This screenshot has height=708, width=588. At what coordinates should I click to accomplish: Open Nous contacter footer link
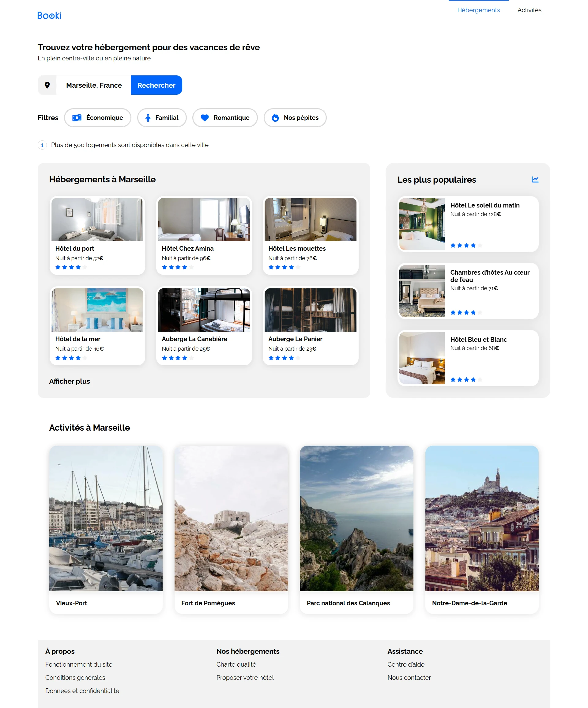(409, 678)
